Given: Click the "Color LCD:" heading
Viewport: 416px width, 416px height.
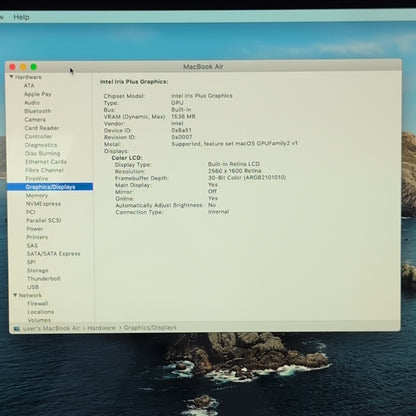Looking at the screenshot, I should pos(127,158).
